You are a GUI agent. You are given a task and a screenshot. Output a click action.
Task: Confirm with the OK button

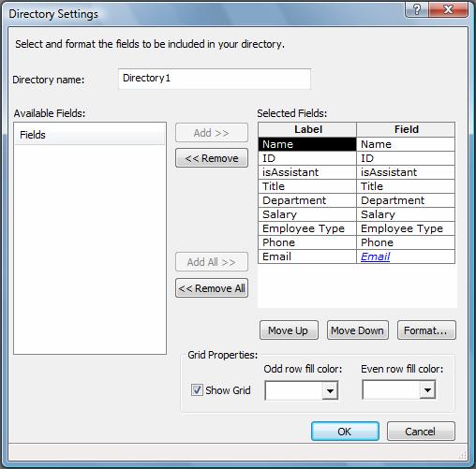(x=345, y=432)
